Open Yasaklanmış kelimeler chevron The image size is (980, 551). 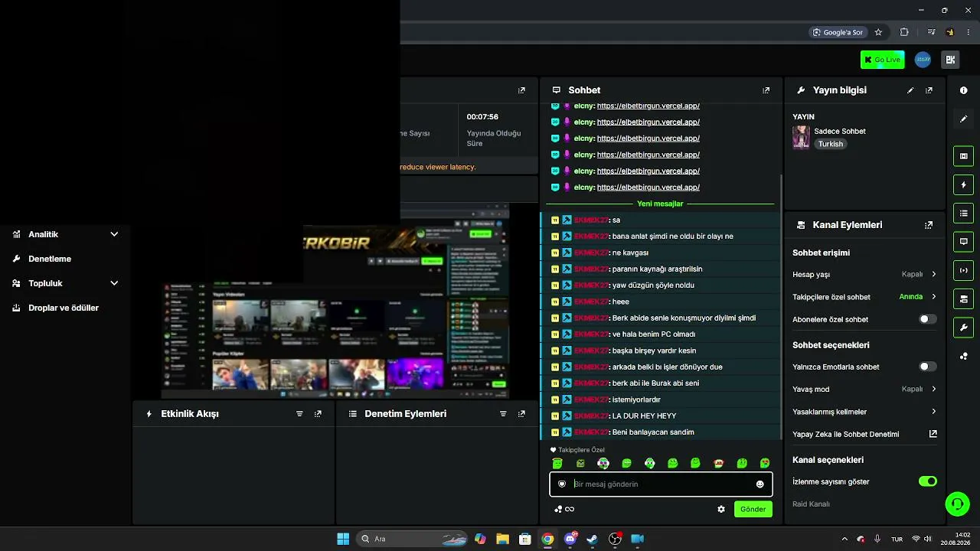coord(933,412)
